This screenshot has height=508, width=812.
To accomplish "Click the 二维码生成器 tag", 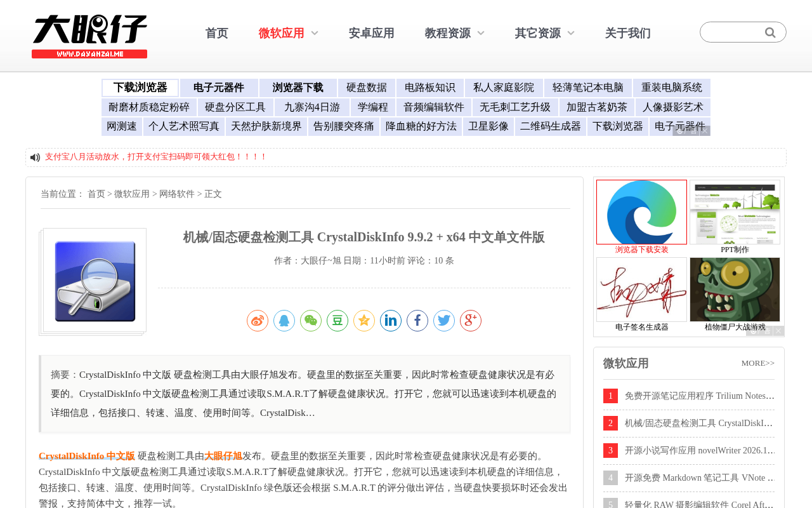I will click(x=551, y=126).
